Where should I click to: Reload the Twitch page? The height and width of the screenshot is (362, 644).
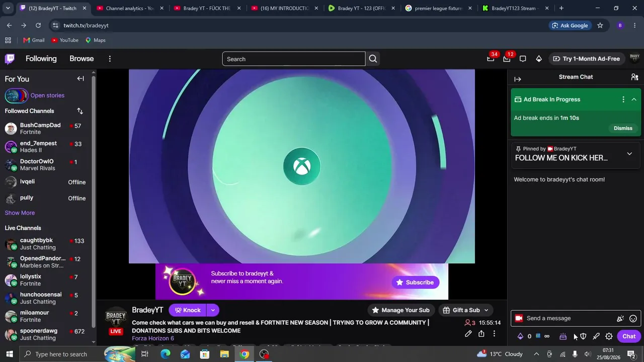coord(38,26)
